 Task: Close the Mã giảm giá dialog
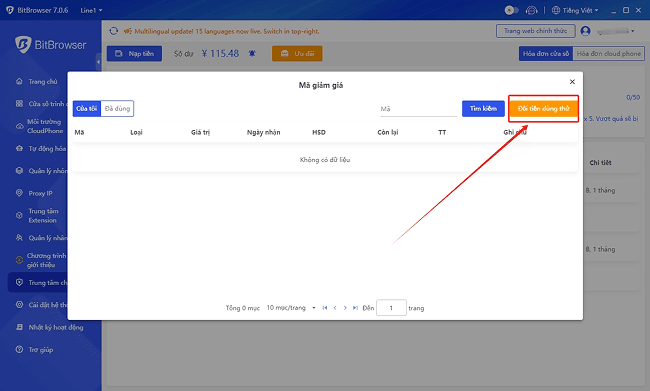[x=572, y=82]
